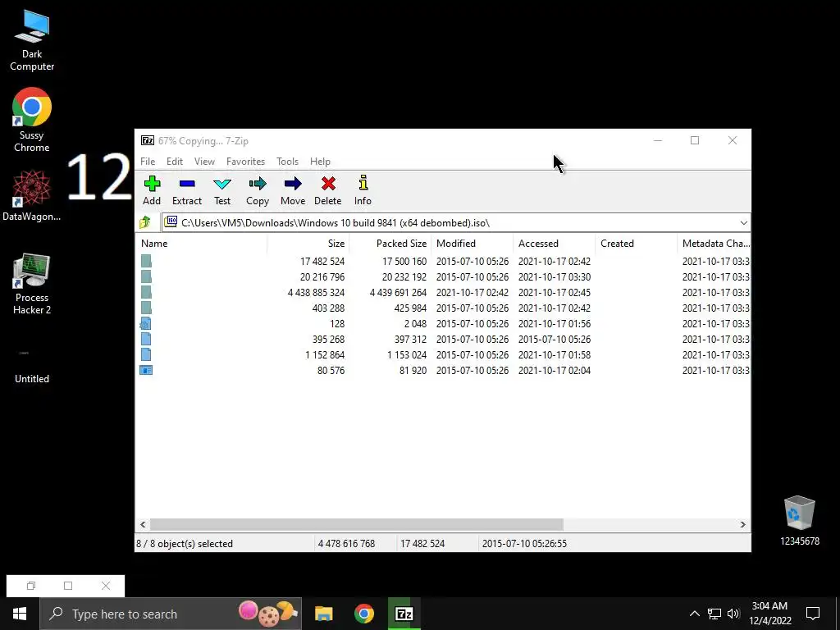840x630 pixels.
Task: Select file icon in row sized 403 288
Action: click(146, 308)
